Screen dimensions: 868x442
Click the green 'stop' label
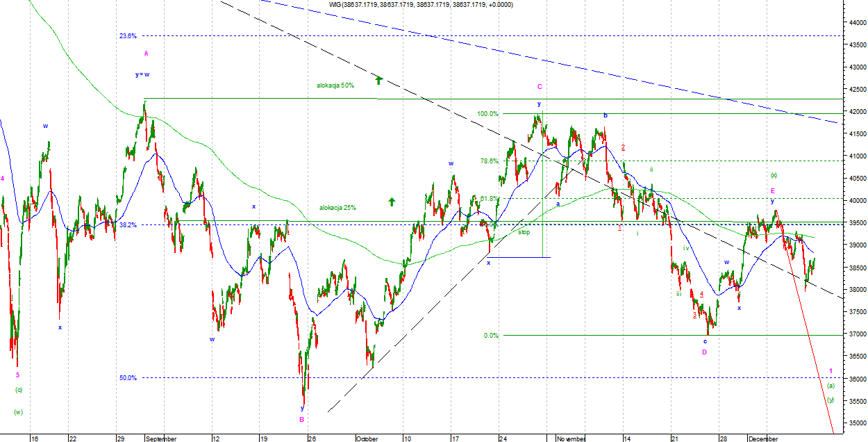coord(524,232)
